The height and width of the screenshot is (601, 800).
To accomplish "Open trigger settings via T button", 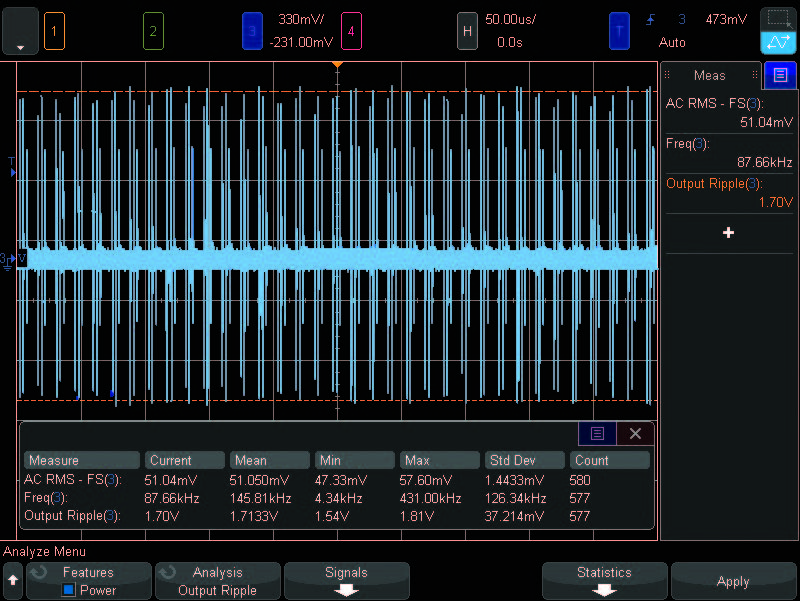I will tap(620, 31).
